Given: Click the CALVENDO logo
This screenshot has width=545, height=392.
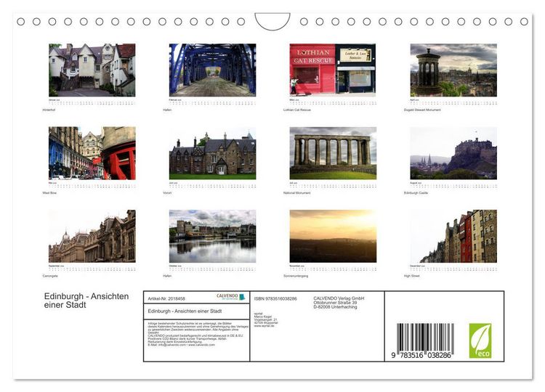Looking at the screenshot, I should [230, 297].
